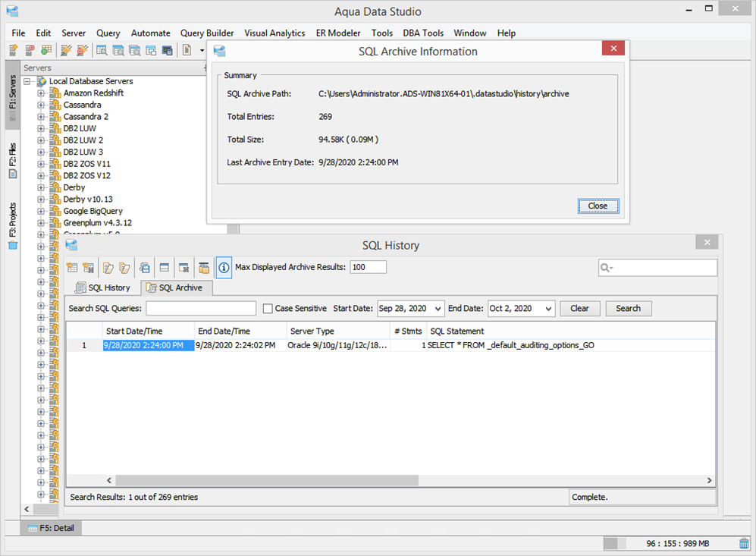The image size is (756, 556).
Task: Click the save/print icon in SQL History toolbar
Action: click(x=145, y=267)
